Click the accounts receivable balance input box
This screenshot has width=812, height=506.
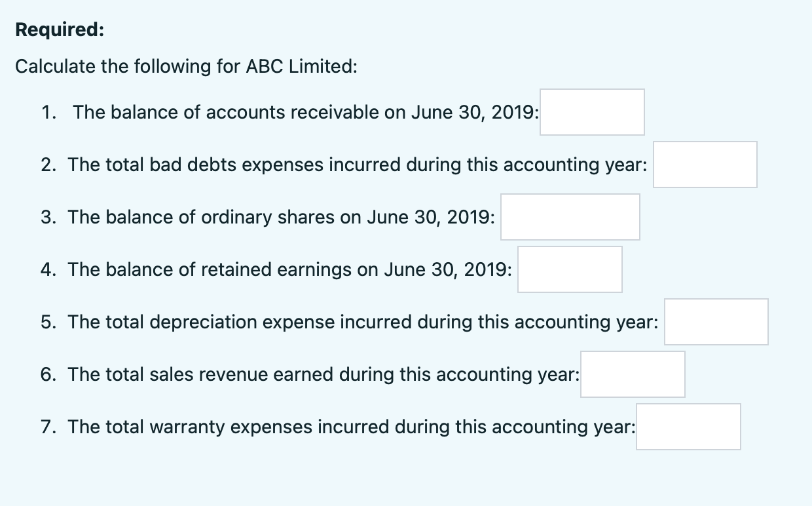592,112
